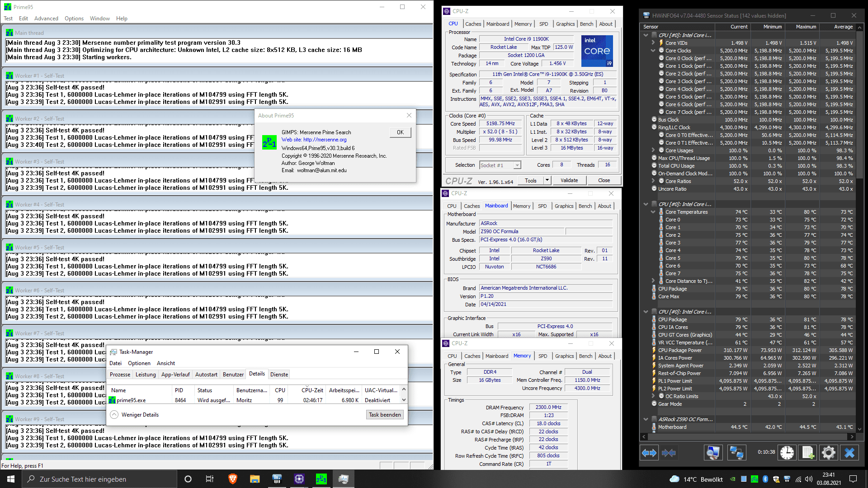868x488 pixels.
Task: Open the Bench tab in the top CPU-Z window
Action: point(587,24)
